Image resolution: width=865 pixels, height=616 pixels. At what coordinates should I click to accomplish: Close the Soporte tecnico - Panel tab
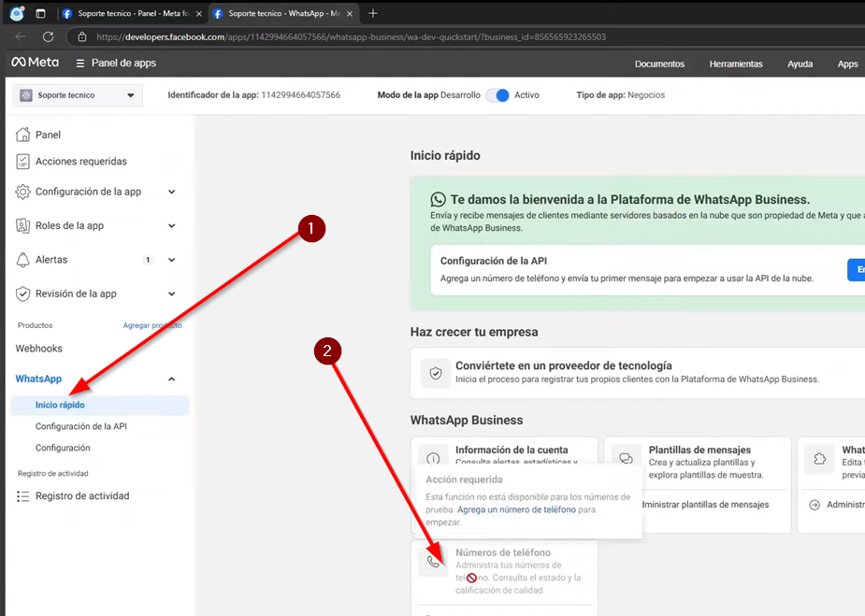click(199, 14)
